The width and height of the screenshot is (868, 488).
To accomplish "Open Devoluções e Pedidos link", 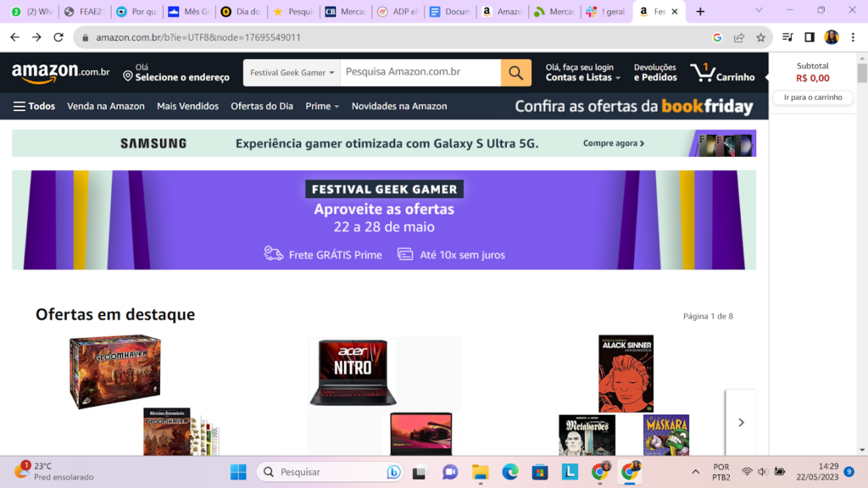I will tap(655, 73).
